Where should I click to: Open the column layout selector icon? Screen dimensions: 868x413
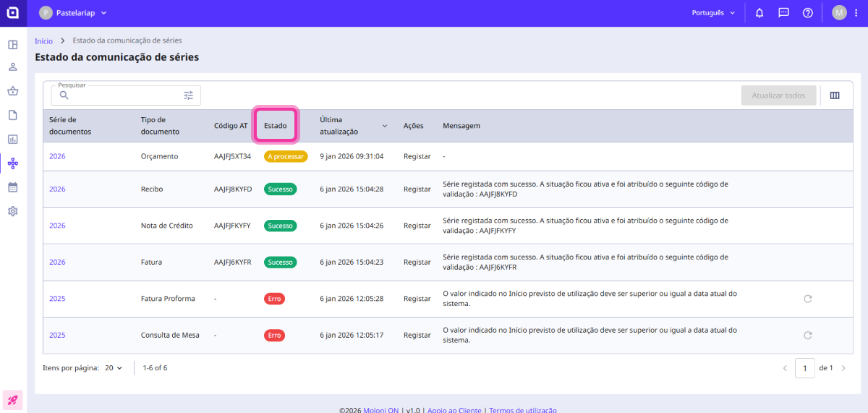835,95
